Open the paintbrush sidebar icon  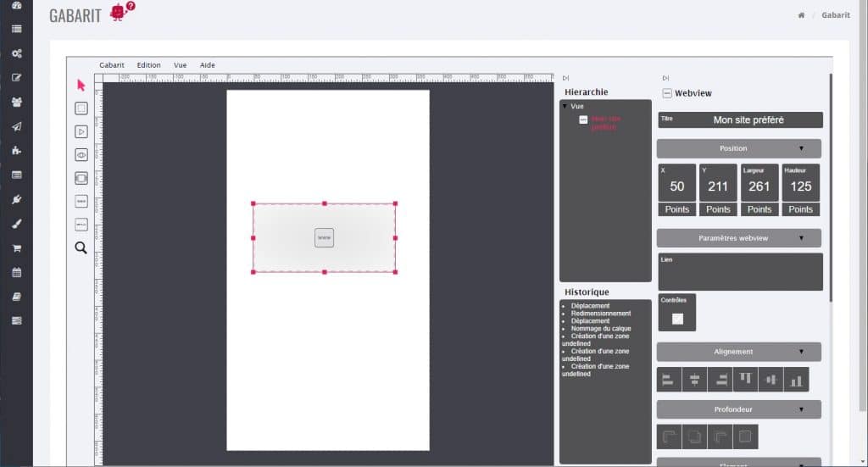tap(17, 224)
